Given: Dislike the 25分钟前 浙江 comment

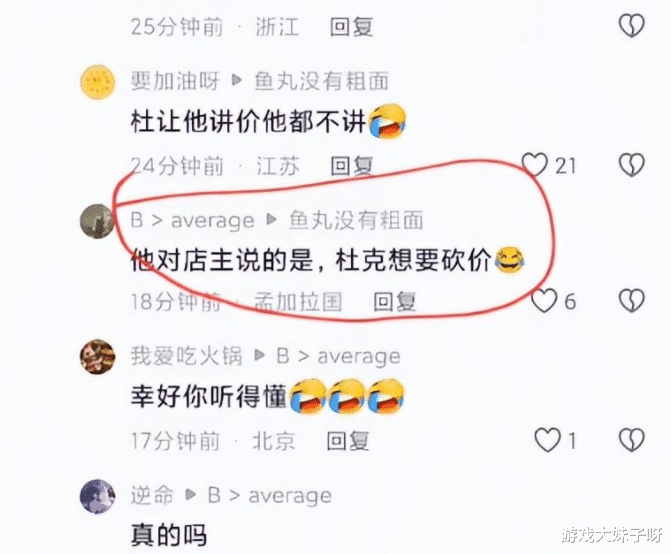Looking at the screenshot, I should click(x=632, y=25).
